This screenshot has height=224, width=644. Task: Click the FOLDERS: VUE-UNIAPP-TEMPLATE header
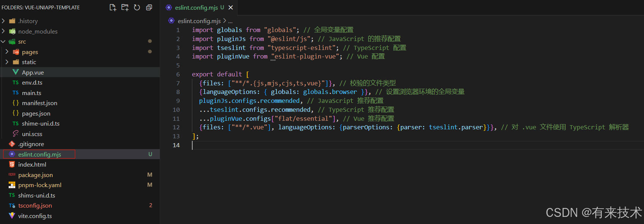pos(41,7)
